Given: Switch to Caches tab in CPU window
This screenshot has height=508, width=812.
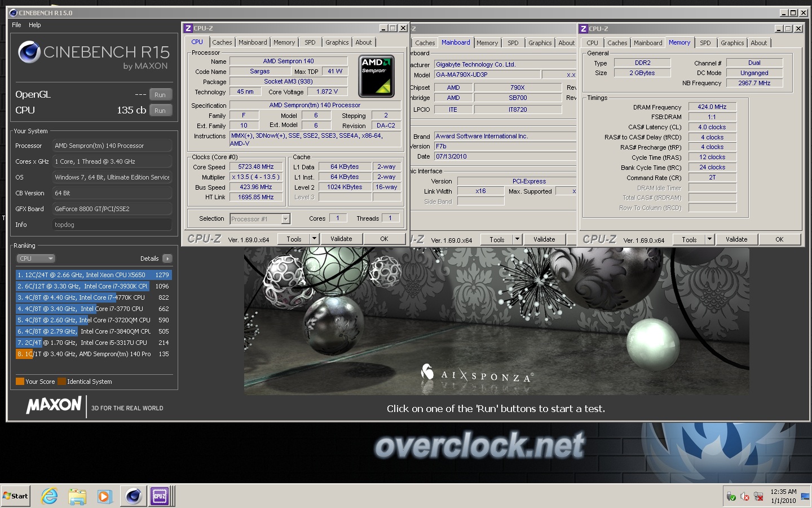Looking at the screenshot, I should tap(222, 42).
